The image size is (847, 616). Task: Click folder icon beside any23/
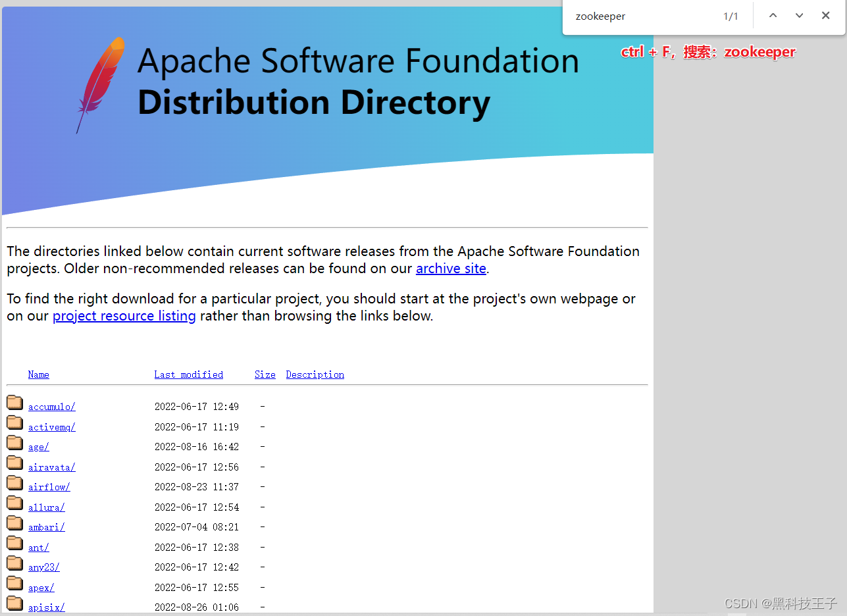pyautogui.click(x=15, y=563)
